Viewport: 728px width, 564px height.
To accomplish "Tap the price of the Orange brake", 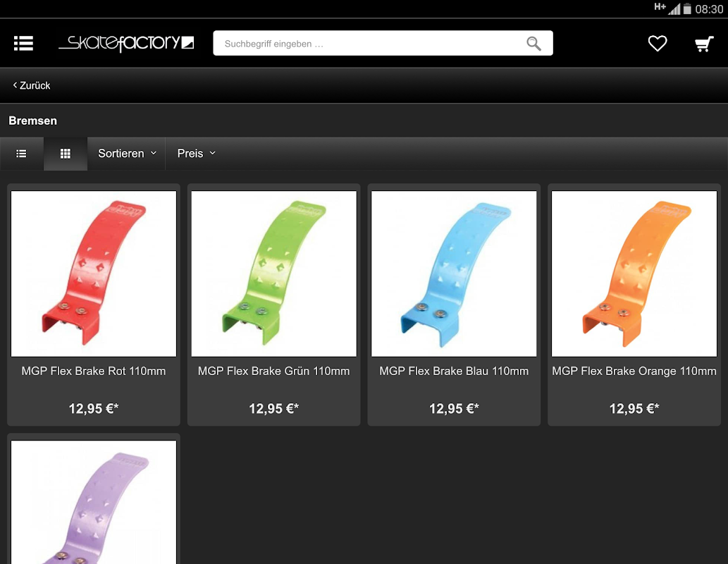I will tap(634, 408).
